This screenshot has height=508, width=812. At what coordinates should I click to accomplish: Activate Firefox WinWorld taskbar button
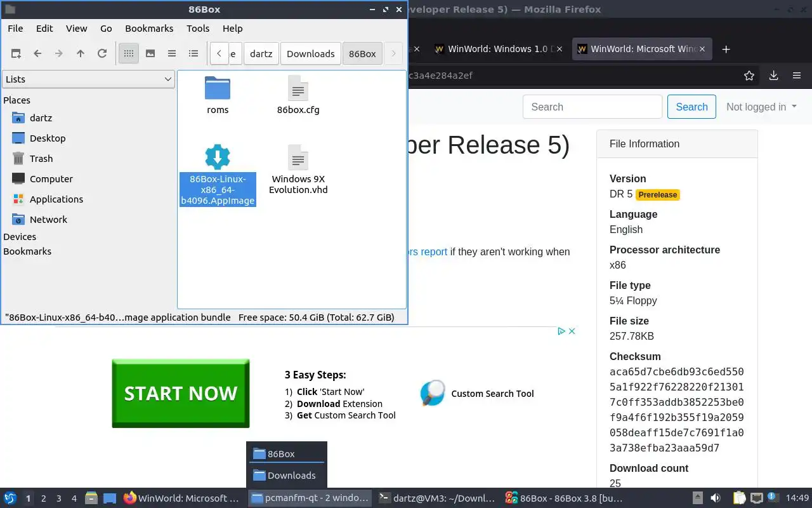coord(183,498)
